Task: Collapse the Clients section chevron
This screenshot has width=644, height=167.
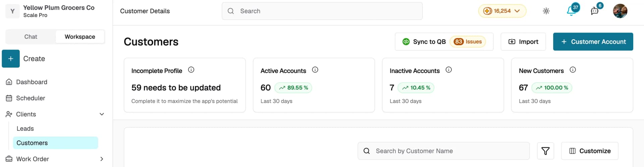Action: click(x=102, y=114)
